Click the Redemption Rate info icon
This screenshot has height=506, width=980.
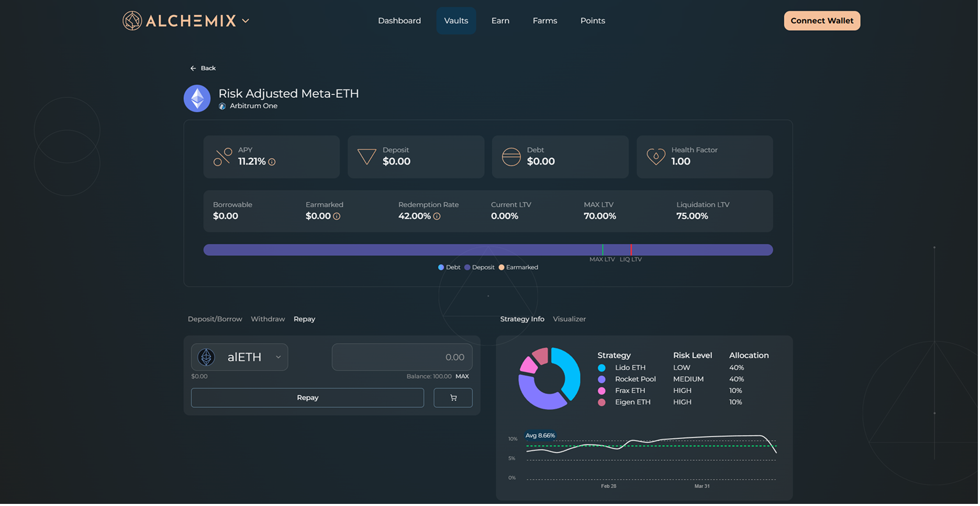[437, 216]
